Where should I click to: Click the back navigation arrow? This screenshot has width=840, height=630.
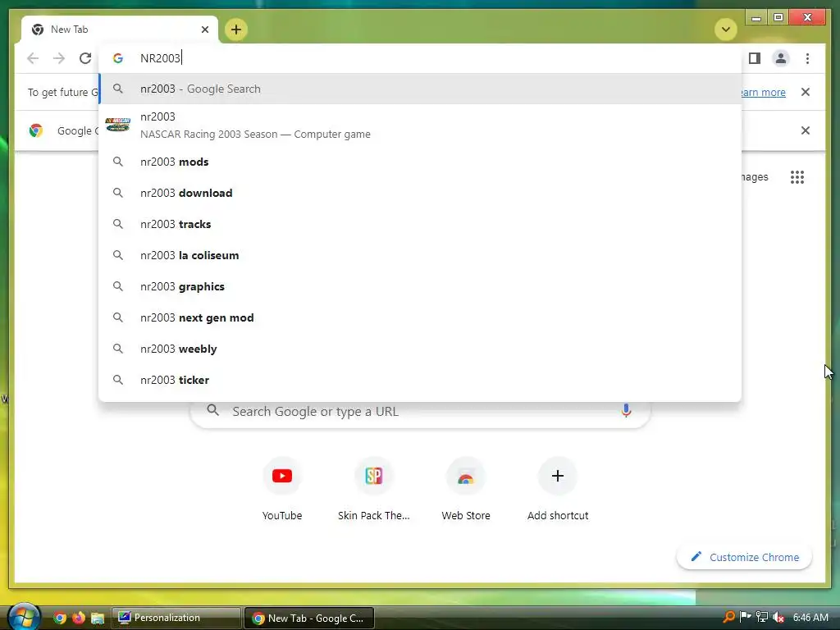tap(33, 58)
